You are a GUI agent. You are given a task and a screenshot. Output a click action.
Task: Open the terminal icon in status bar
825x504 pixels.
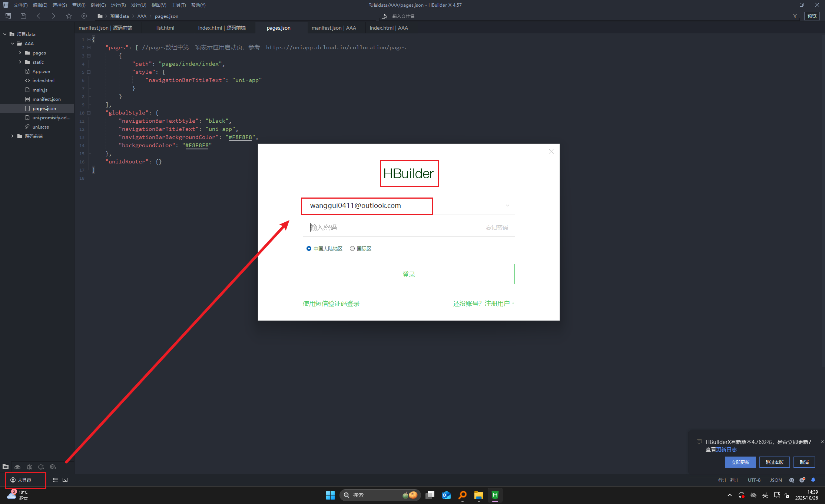click(65, 480)
